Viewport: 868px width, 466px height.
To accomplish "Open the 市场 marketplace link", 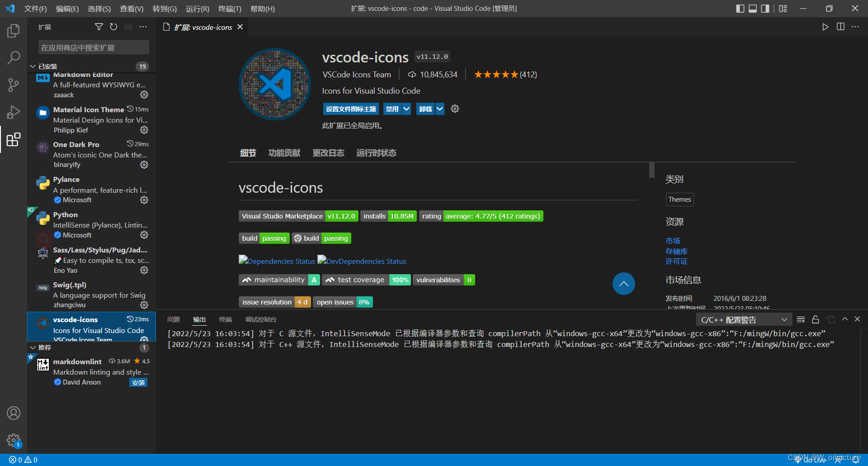I will pos(673,241).
